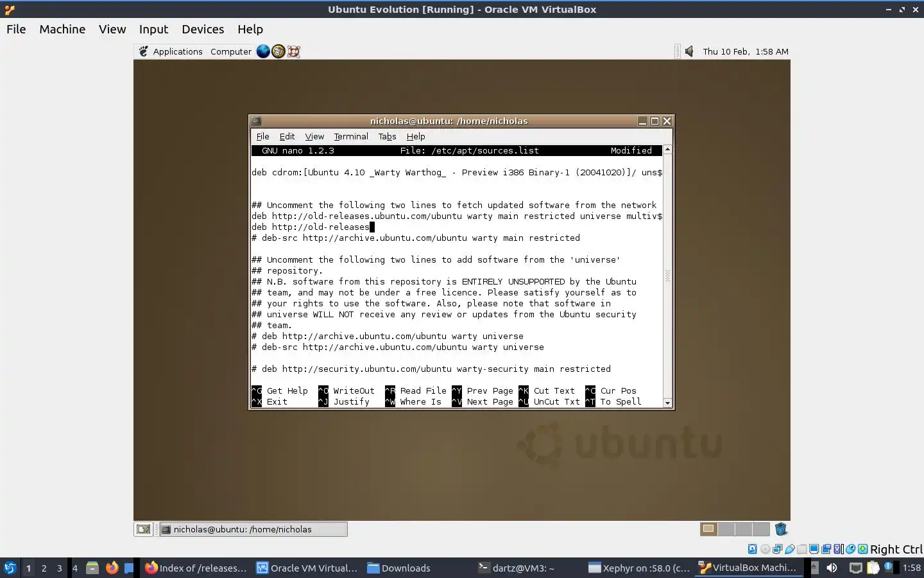Click the VirtualBox keyboard capture arrow icon
Viewport: 924px width, 578px height.
point(863,549)
